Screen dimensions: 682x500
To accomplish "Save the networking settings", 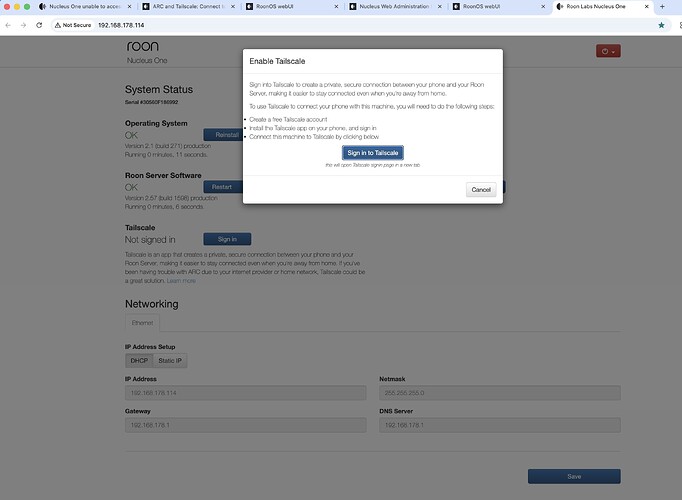I will pyautogui.click(x=574, y=476).
